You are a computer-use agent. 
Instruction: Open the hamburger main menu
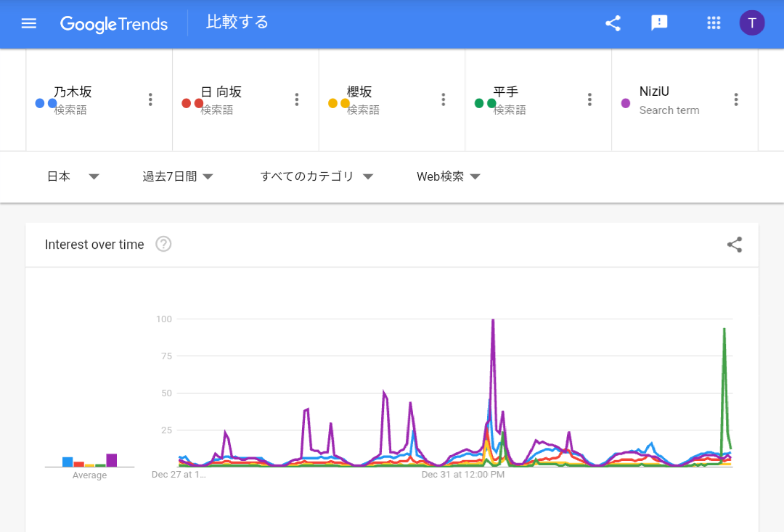click(x=29, y=23)
